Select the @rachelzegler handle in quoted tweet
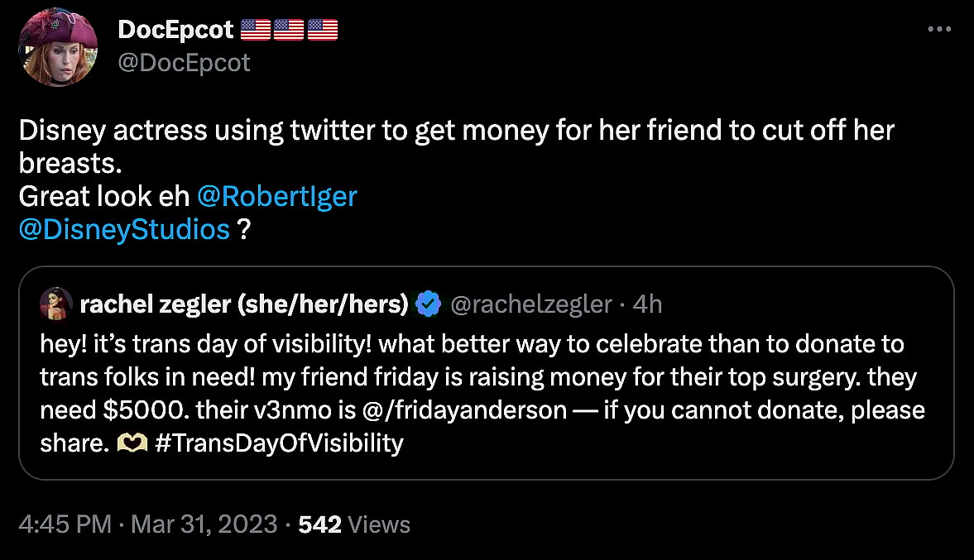 pyautogui.click(x=530, y=305)
